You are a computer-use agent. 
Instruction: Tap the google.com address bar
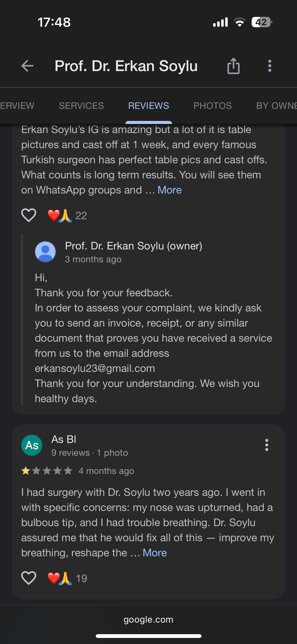point(148,620)
